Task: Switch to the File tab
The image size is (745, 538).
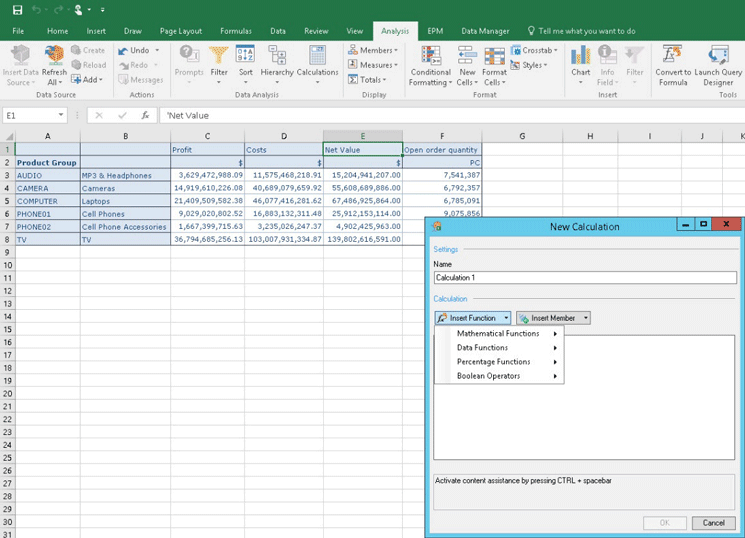Action: pyautogui.click(x=18, y=31)
